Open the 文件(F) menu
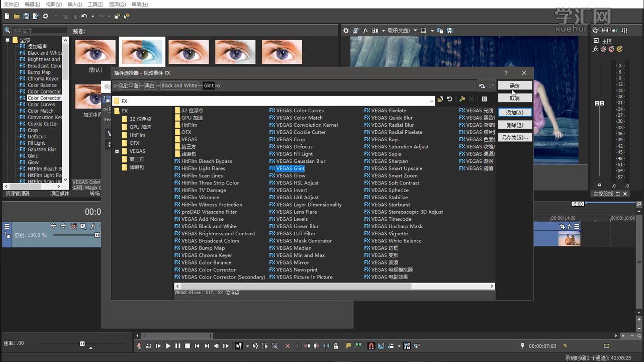The height and width of the screenshot is (362, 644). (x=11, y=4)
